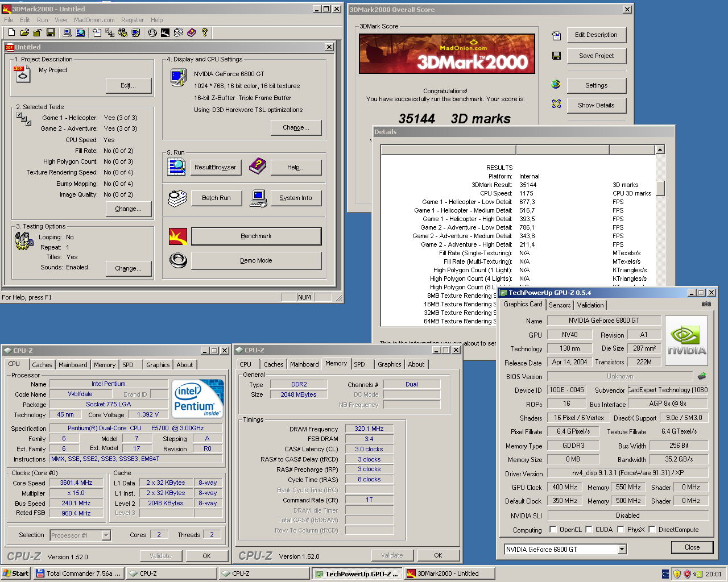
Task: Click the Demo Mode button
Action: 256,260
